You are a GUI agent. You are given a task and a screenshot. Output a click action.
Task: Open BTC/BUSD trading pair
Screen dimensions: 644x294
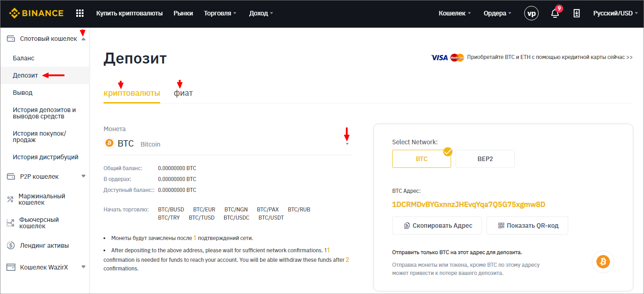tap(171, 210)
